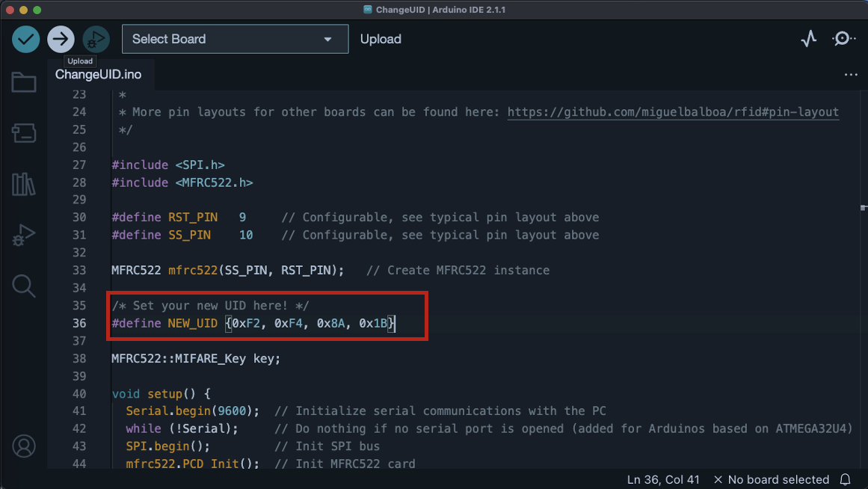868x489 pixels.
Task: Click the 0x8A value in NEW_UID
Action: coord(330,324)
